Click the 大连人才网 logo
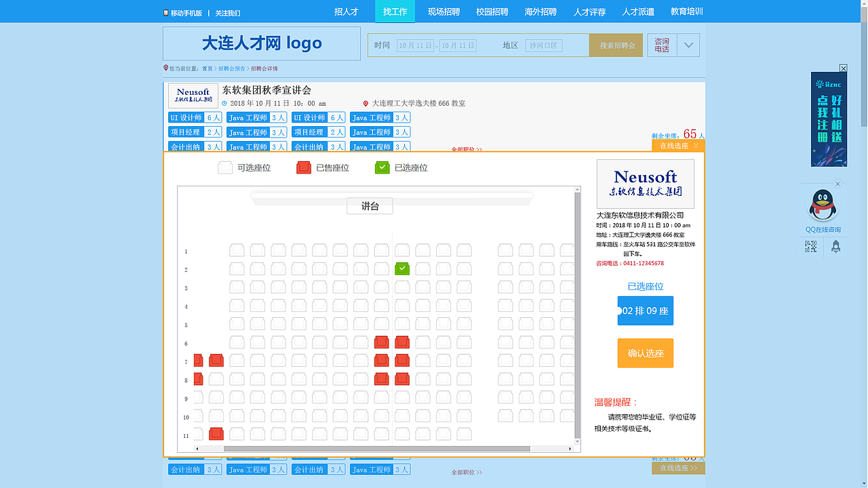868x488 pixels. click(x=262, y=43)
